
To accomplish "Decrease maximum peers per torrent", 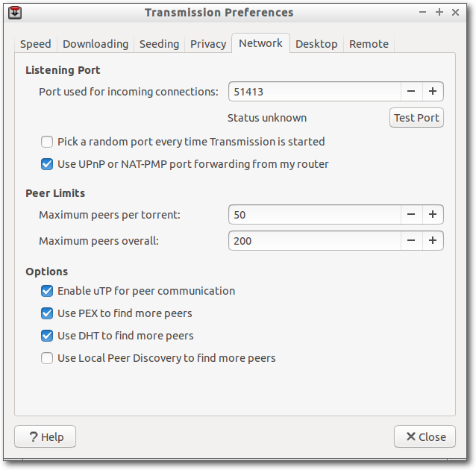I will (411, 215).
